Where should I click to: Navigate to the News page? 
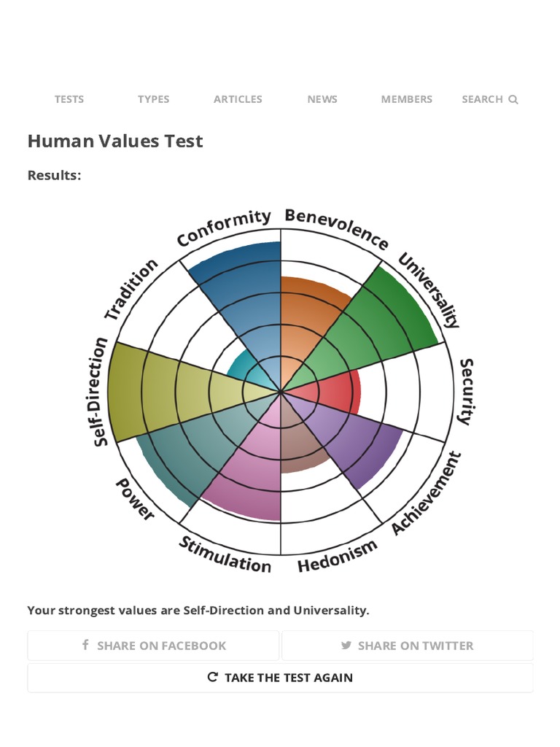(x=322, y=99)
